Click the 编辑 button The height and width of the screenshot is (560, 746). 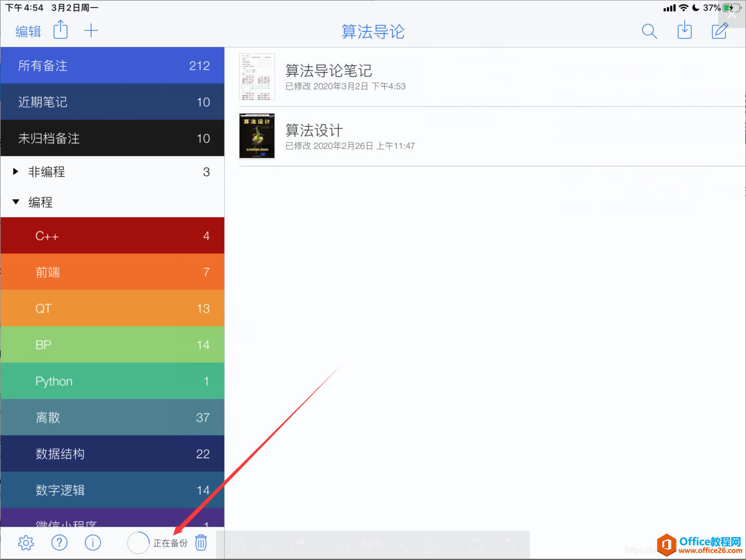pos(28,31)
